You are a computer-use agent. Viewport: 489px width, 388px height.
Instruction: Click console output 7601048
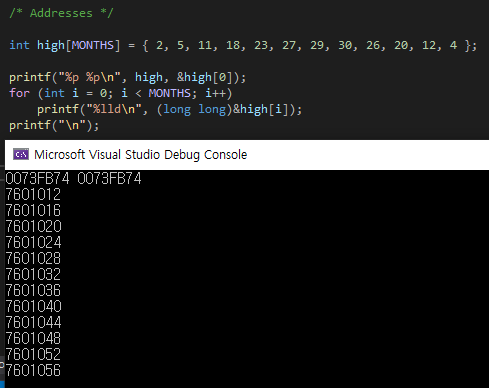coord(33,338)
